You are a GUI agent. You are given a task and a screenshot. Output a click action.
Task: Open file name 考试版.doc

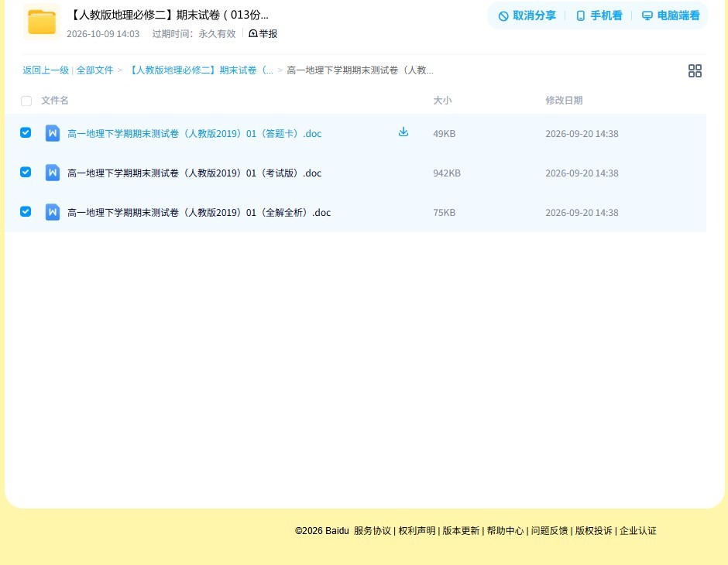[194, 173]
